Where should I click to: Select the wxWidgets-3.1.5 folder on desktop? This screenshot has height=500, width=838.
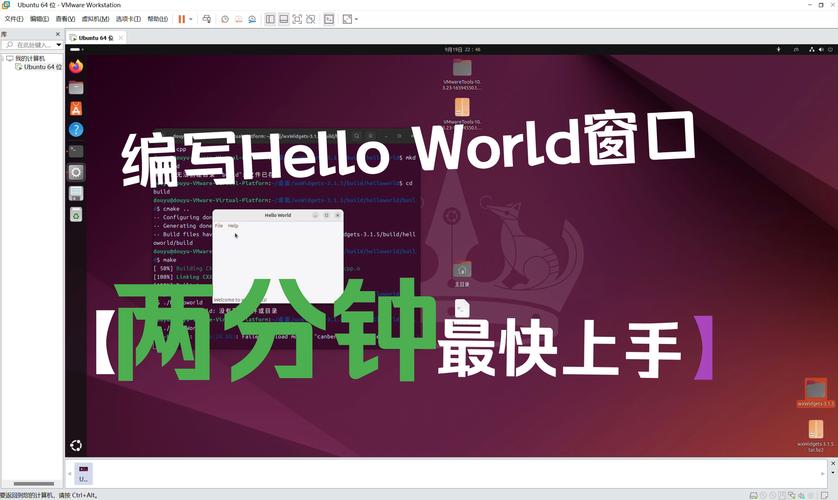(x=816, y=393)
